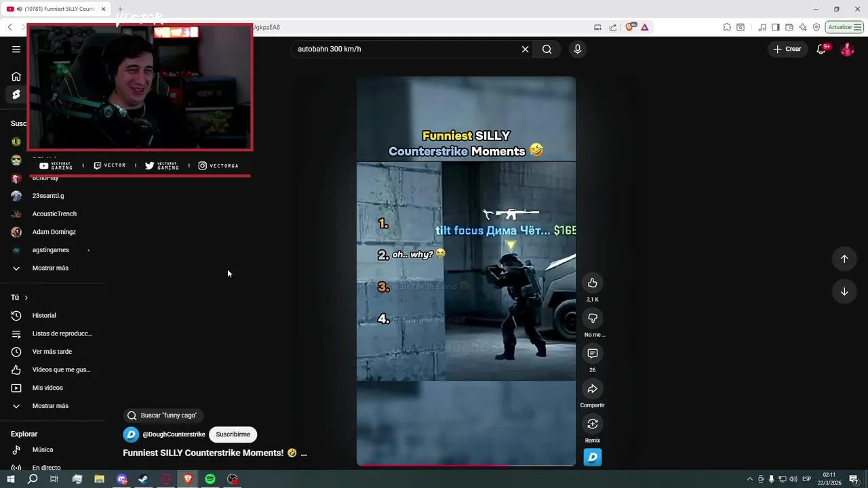Click the DoughCounterstrike channel avatar
Viewport: 868px width, 488px height.
(131, 434)
